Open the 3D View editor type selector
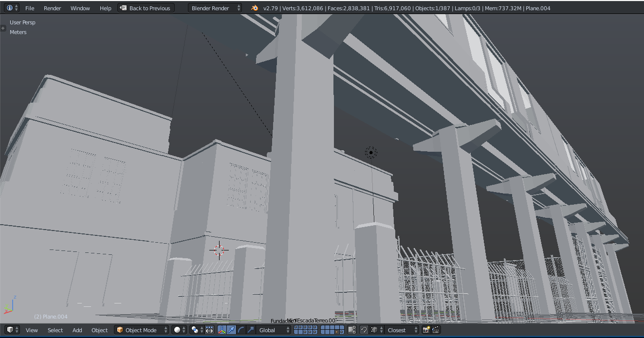Screen dimensions: 644x338 pyautogui.click(x=12, y=330)
